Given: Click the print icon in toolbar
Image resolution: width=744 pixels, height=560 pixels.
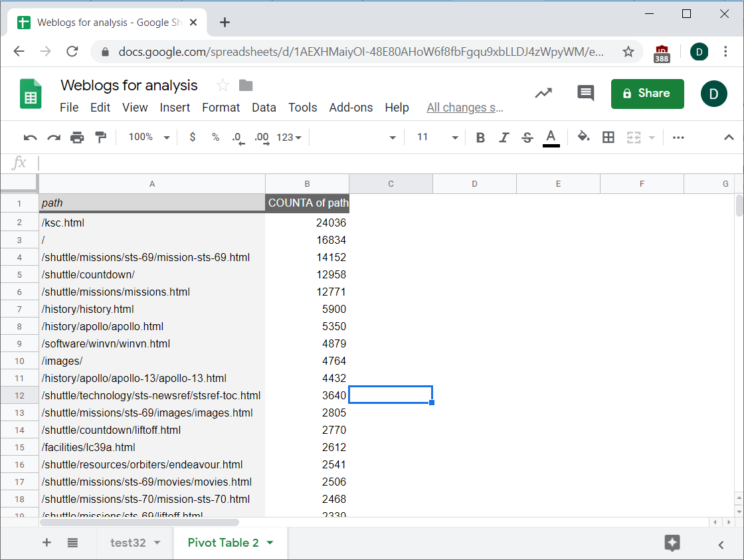Looking at the screenshot, I should (x=77, y=138).
